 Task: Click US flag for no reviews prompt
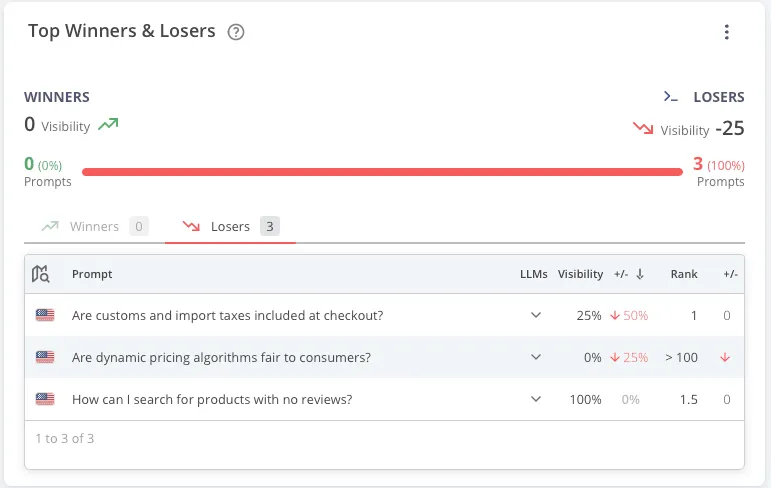pos(44,399)
